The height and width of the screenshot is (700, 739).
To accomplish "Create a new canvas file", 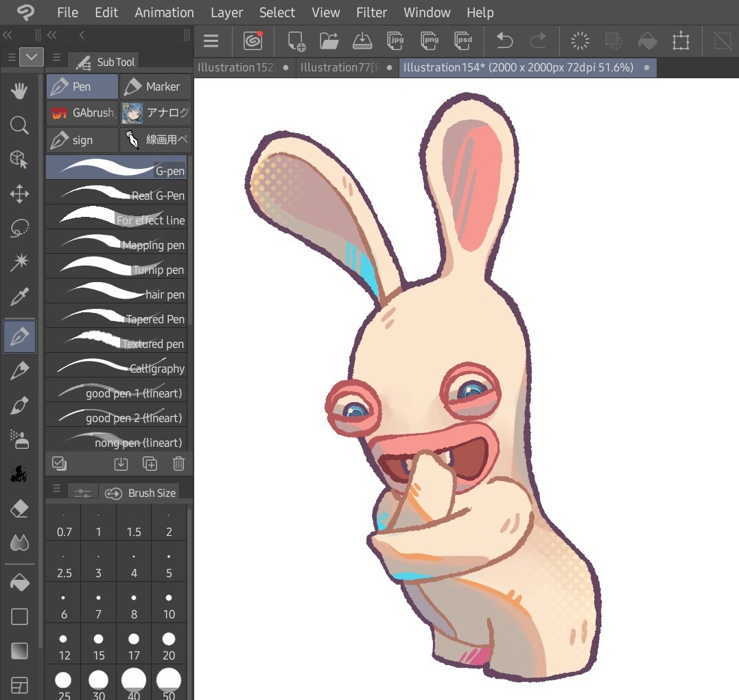I will [x=296, y=41].
